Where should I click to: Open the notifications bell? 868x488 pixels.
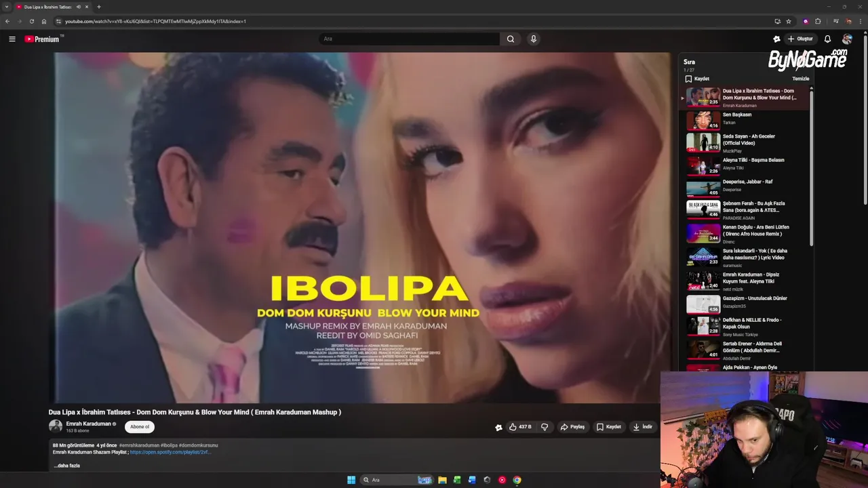827,39
